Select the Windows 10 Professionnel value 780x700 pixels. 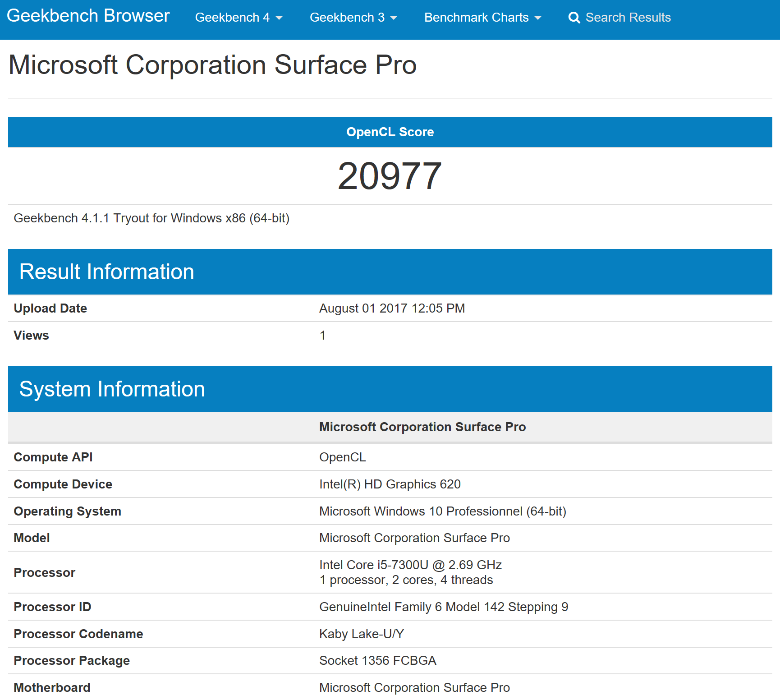click(443, 511)
